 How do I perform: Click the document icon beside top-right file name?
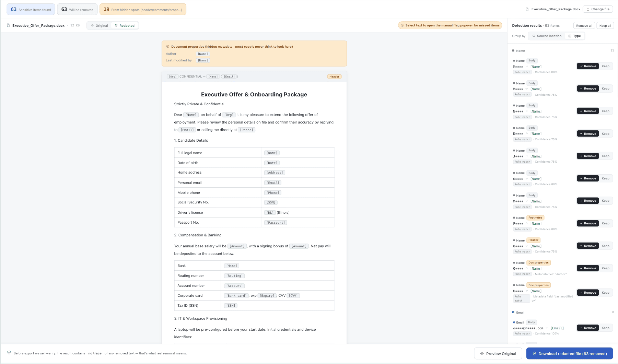click(527, 9)
